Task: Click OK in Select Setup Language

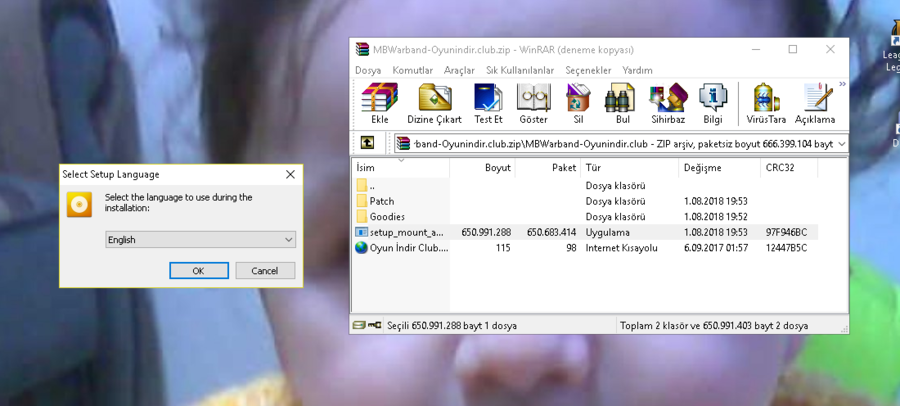Action: 199,270
